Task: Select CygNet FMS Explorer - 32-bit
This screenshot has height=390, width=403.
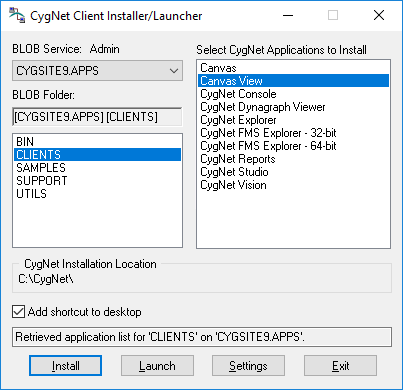Action: point(293,133)
